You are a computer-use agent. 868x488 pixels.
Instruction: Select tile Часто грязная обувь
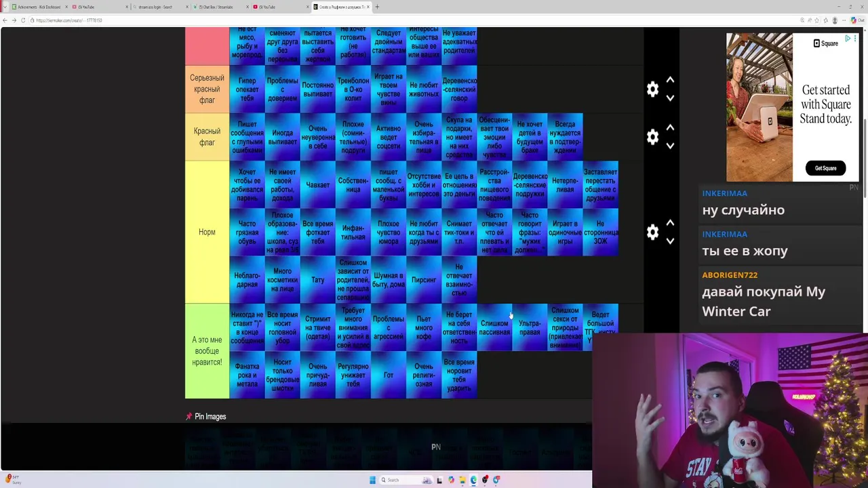pyautogui.click(x=247, y=232)
